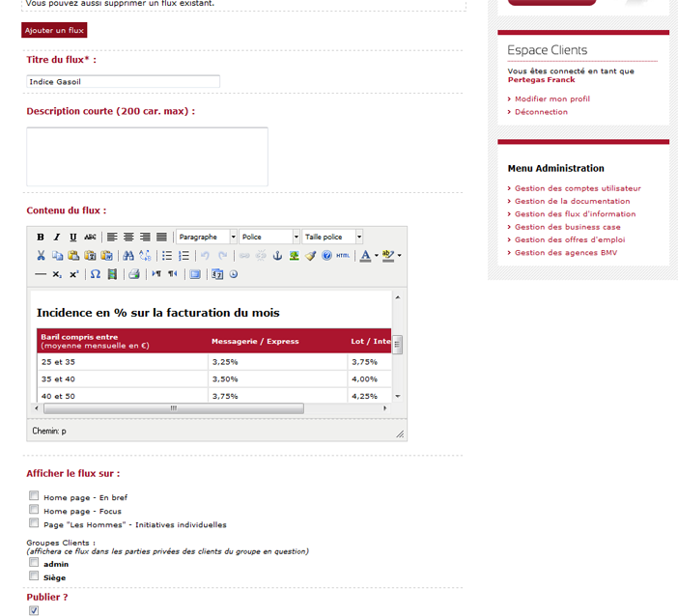Open the Taille police size dropdown

tap(332, 237)
